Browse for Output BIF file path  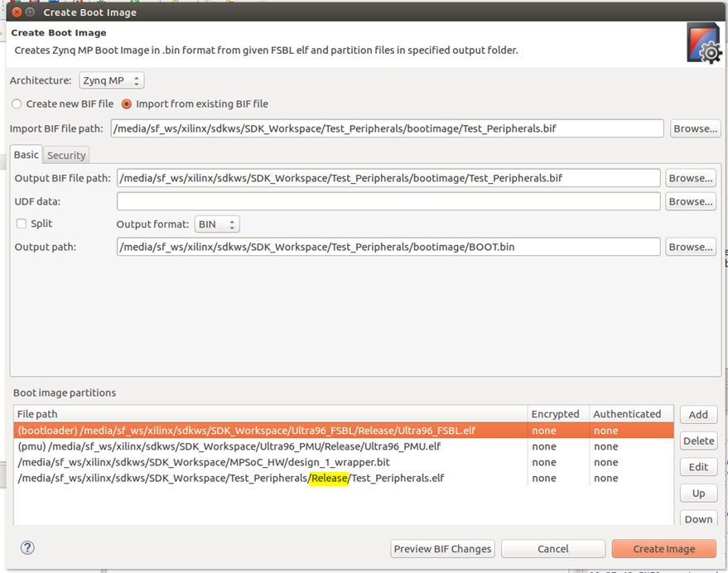pos(691,178)
